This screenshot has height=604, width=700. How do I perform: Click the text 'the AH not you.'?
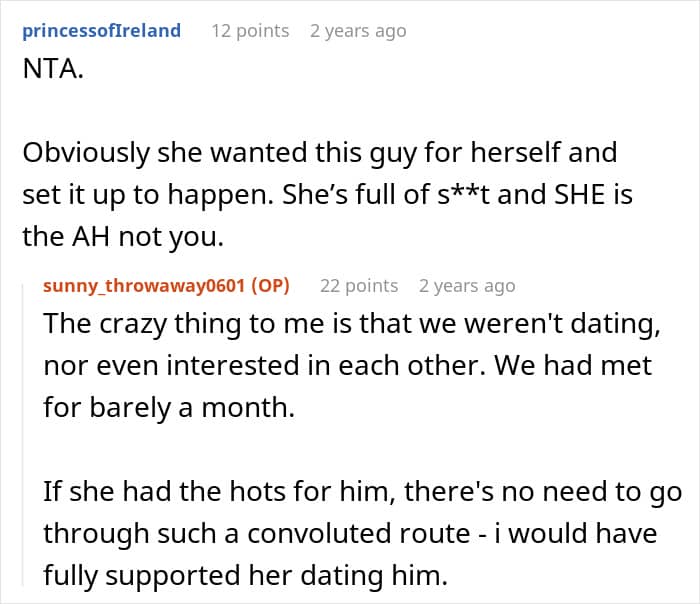pos(123,237)
